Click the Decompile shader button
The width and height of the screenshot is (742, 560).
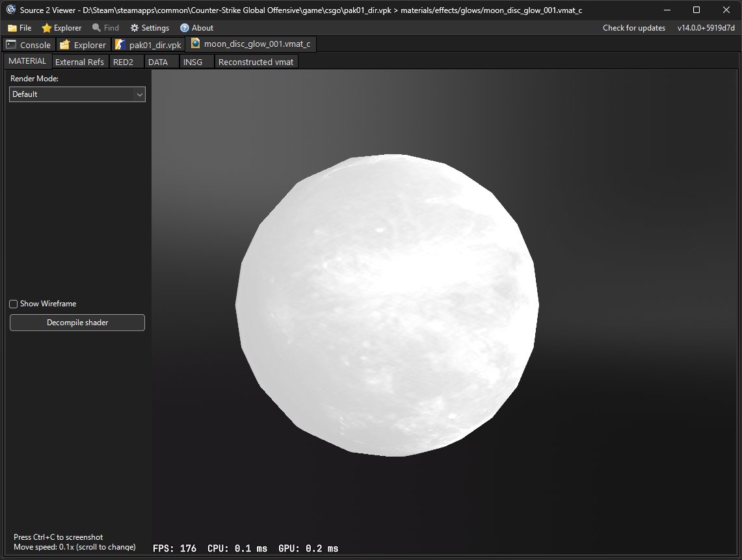(x=77, y=323)
